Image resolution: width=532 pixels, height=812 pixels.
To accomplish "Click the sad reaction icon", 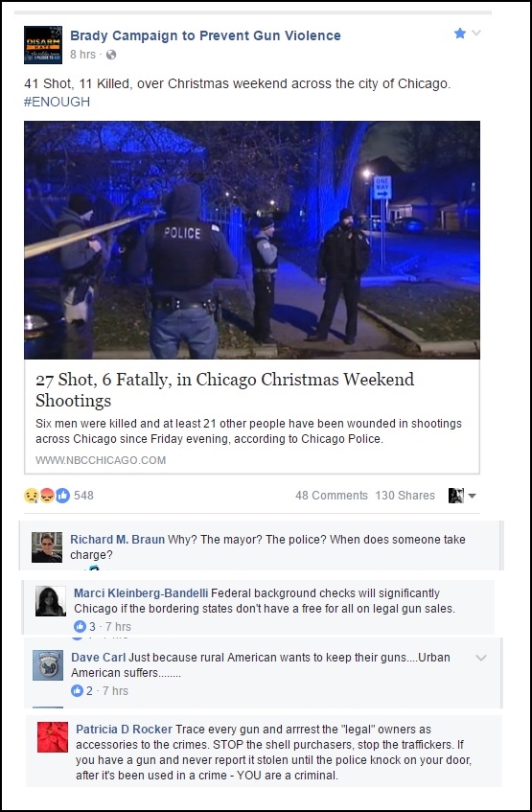I will 31,496.
